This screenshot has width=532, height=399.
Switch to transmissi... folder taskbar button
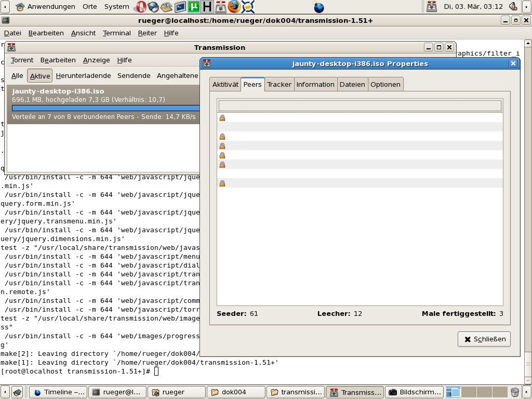click(296, 392)
